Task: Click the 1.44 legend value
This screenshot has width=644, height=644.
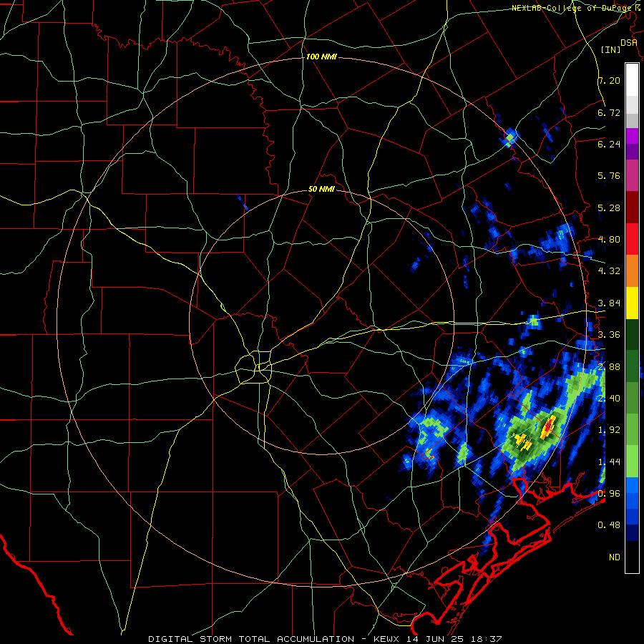Action: tap(609, 462)
